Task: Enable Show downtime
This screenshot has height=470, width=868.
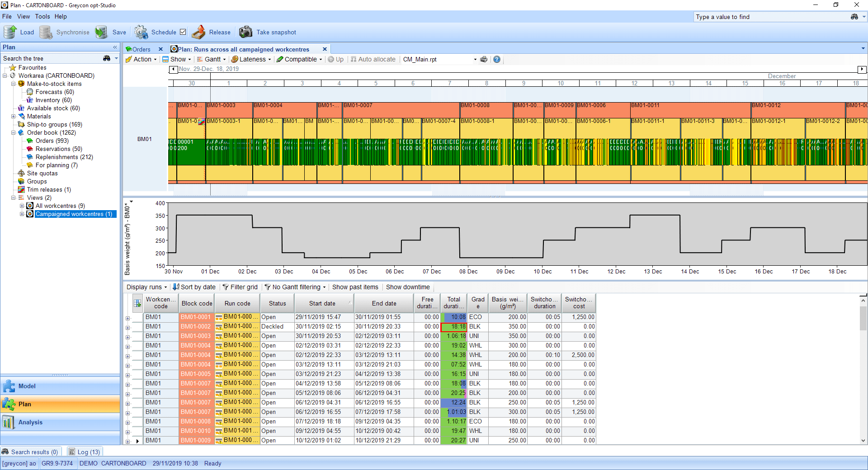Action: click(408, 287)
